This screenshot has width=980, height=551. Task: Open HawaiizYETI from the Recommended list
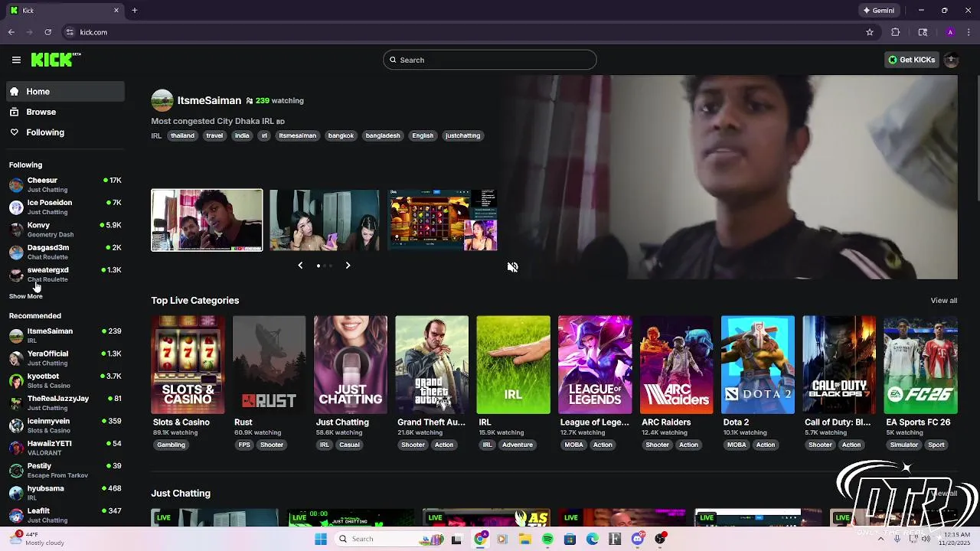[66, 448]
